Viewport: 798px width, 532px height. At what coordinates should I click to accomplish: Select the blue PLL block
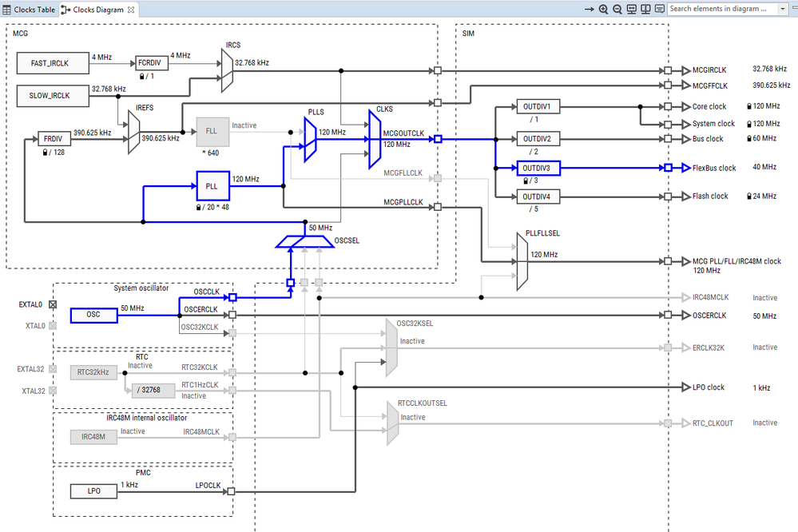212,186
